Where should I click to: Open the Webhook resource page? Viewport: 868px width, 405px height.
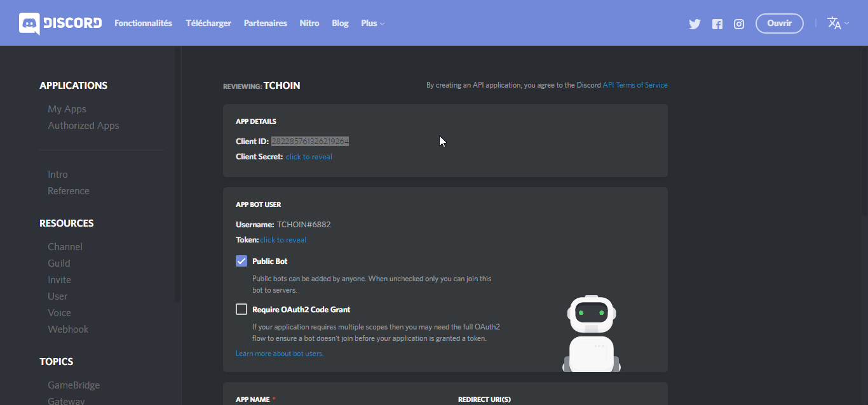pos(68,329)
